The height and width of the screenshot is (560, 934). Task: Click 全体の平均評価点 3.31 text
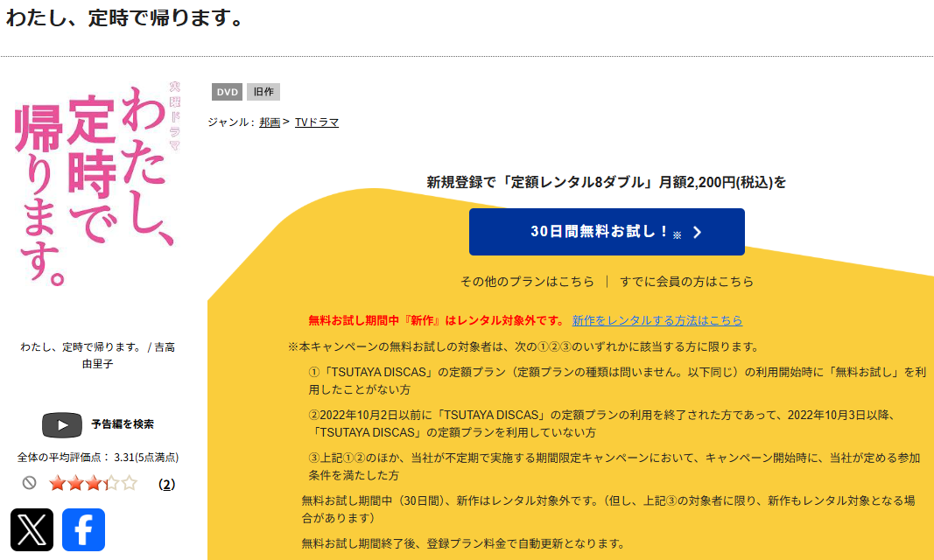[x=98, y=457]
